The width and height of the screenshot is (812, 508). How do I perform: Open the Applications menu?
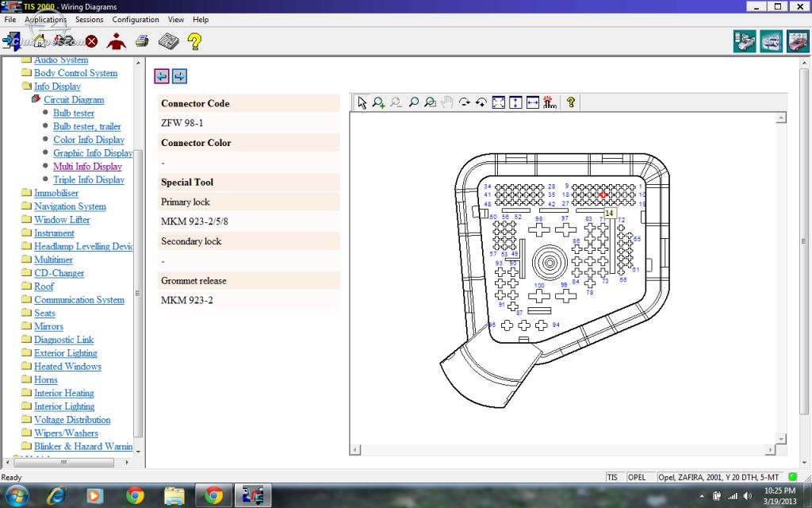pyautogui.click(x=45, y=20)
